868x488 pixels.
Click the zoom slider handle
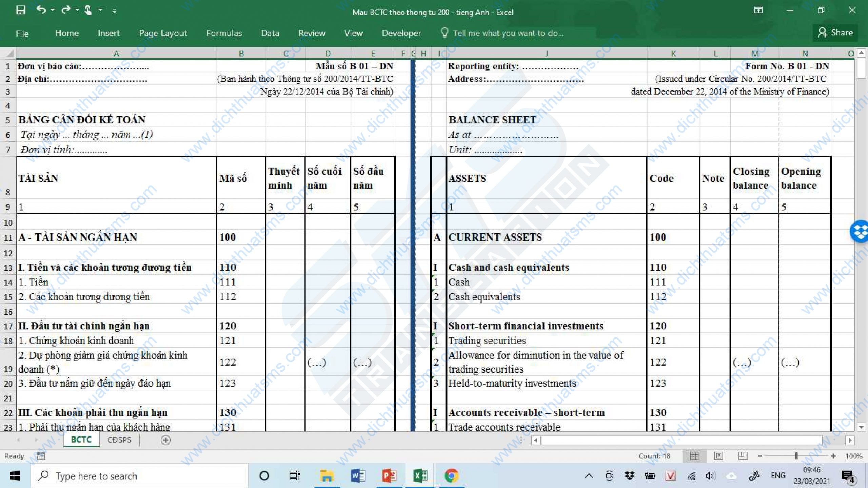point(796,456)
